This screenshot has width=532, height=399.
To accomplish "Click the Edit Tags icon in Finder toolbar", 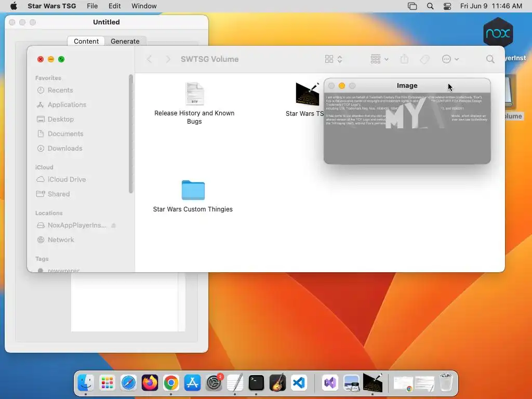I will [424, 59].
